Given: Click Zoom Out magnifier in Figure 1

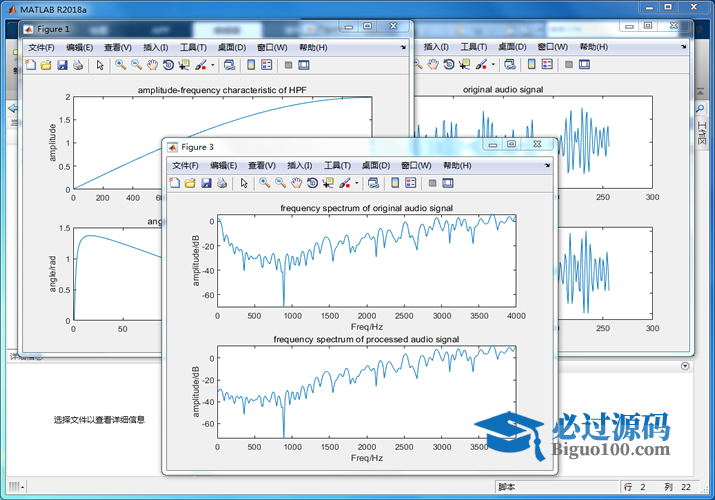Looking at the screenshot, I should click(x=136, y=65).
